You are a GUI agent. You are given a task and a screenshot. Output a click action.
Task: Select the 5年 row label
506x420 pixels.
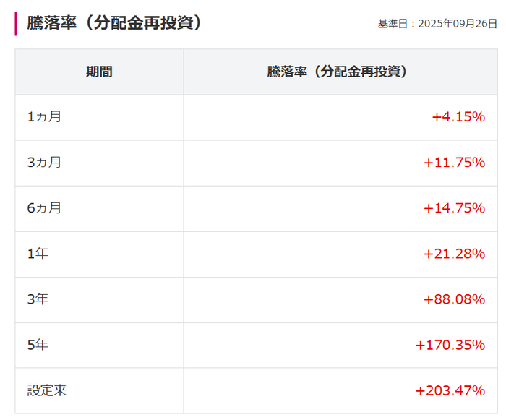coord(38,345)
